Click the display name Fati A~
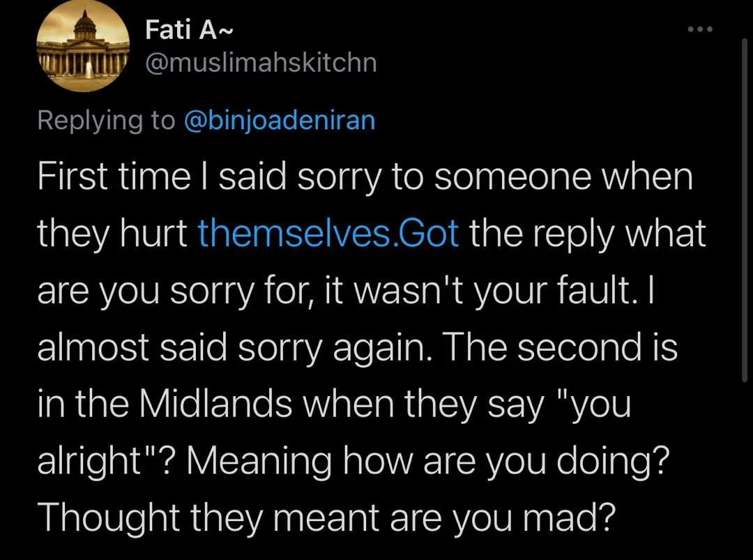The height and width of the screenshot is (560, 753). [189, 30]
